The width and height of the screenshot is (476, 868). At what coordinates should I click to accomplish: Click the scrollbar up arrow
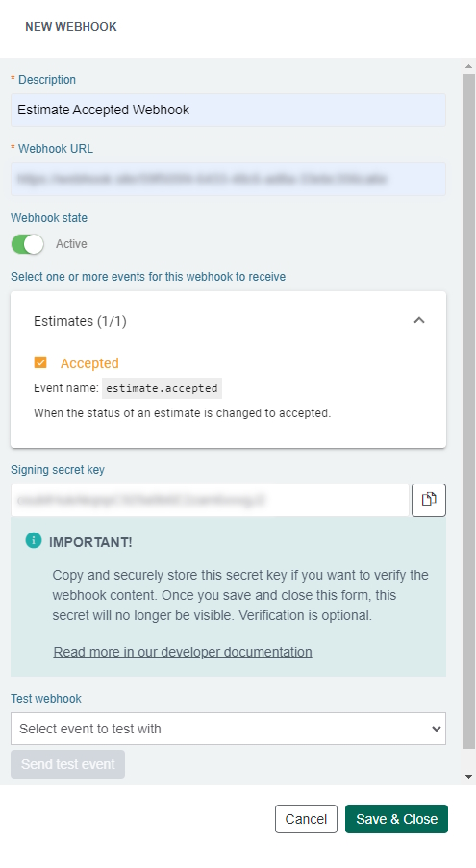469,66
